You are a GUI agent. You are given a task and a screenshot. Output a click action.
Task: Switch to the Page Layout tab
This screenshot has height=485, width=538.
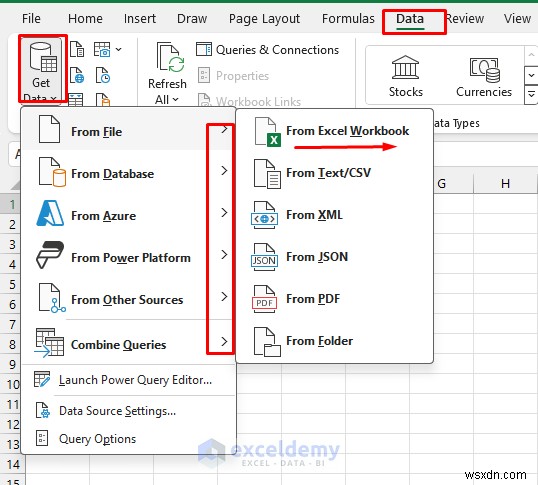click(264, 19)
